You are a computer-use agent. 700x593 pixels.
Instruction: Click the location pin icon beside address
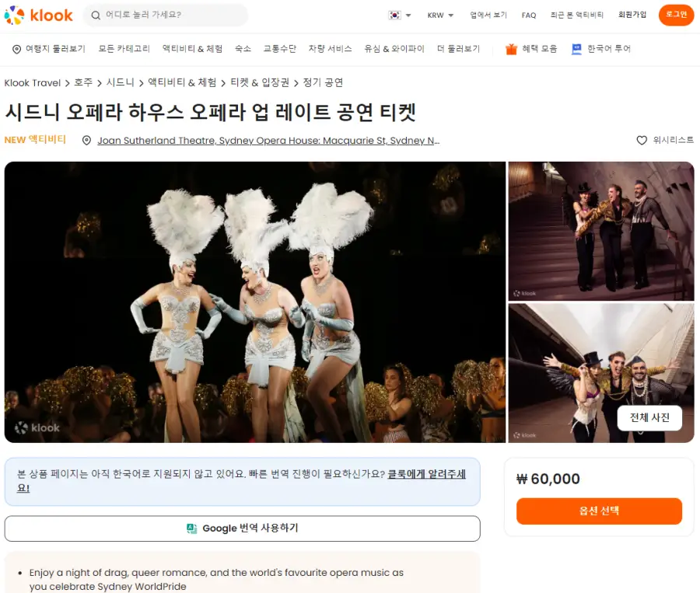coord(86,141)
